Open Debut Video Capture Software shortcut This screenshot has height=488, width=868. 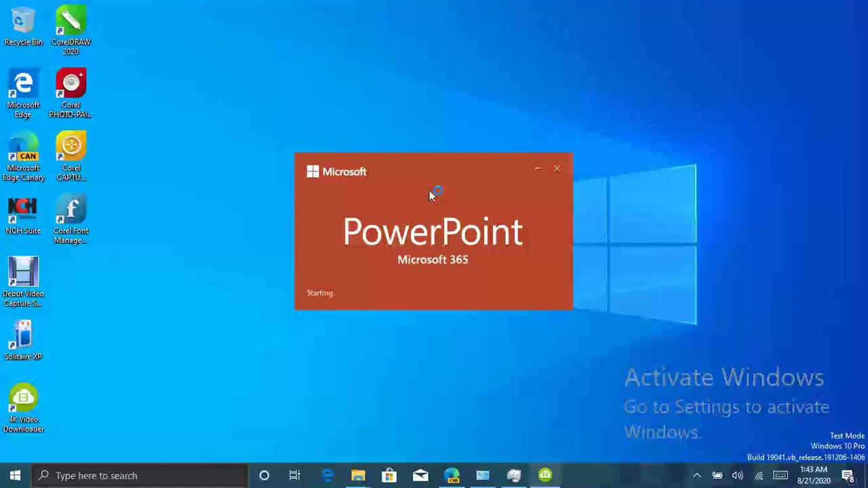click(x=23, y=282)
